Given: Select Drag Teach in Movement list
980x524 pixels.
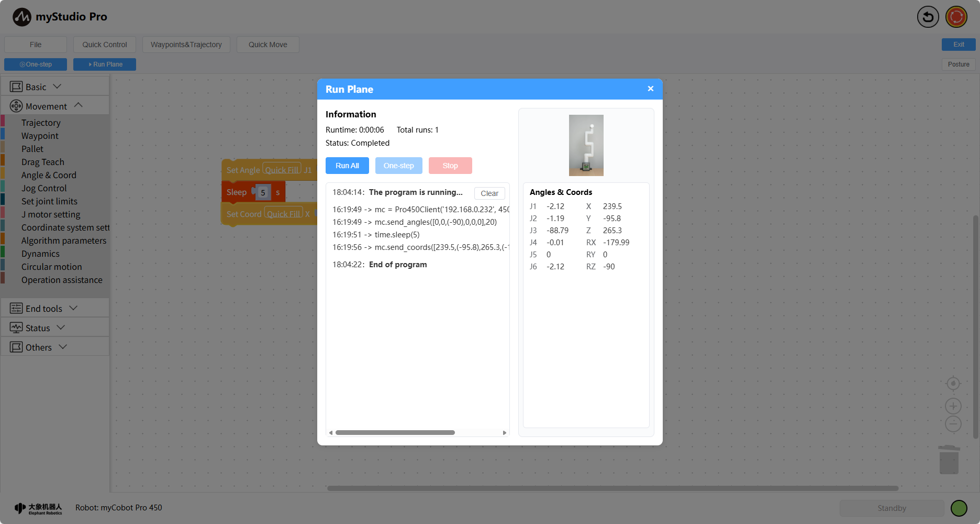Looking at the screenshot, I should point(43,162).
